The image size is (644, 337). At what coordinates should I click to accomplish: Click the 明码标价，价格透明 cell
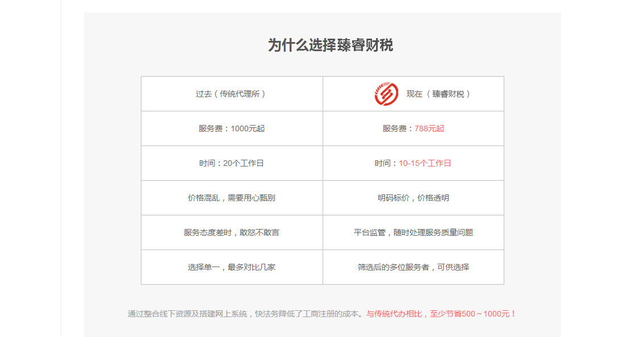click(413, 198)
